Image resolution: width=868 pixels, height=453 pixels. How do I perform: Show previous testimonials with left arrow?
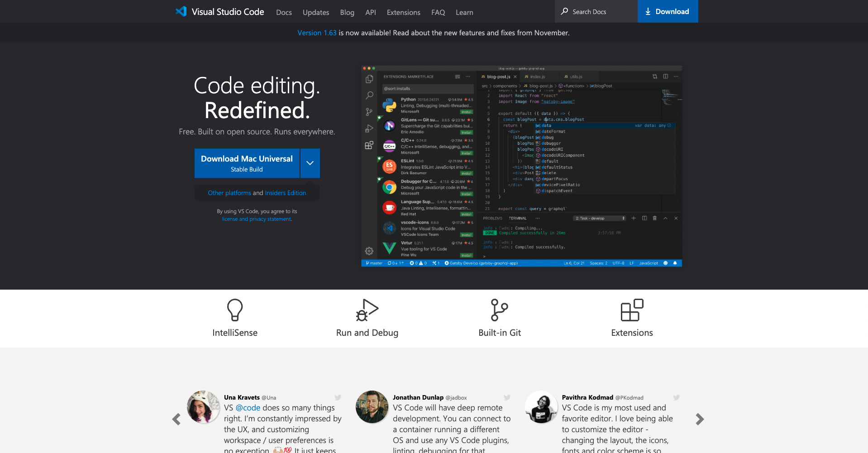pyautogui.click(x=176, y=420)
